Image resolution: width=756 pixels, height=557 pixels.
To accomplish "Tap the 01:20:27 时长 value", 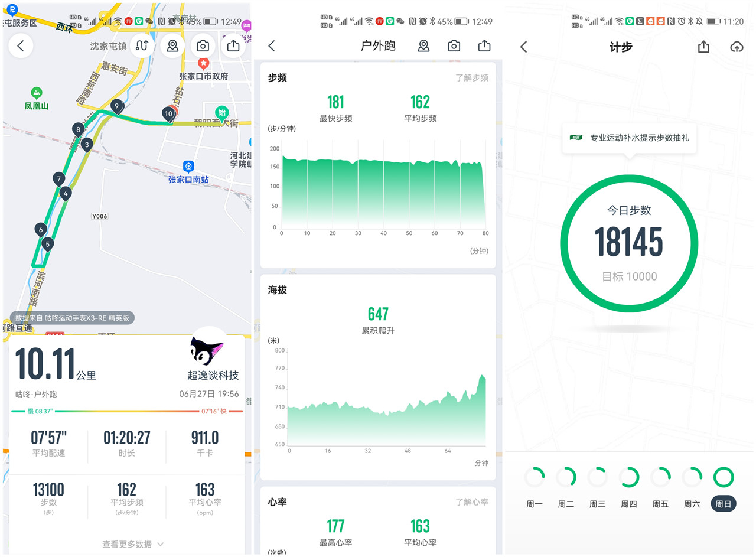I will point(127,438).
